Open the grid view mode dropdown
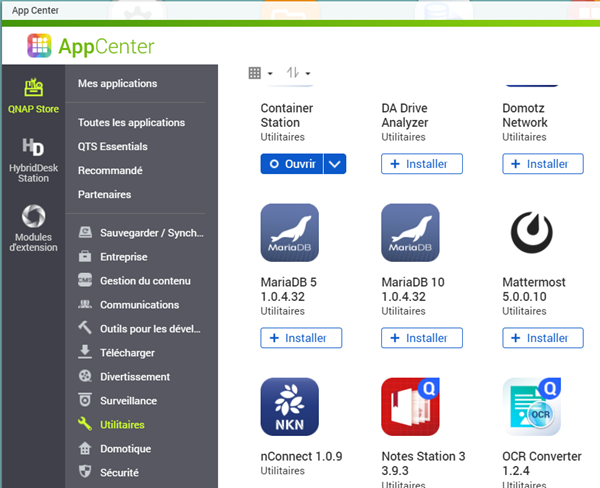 [260, 73]
